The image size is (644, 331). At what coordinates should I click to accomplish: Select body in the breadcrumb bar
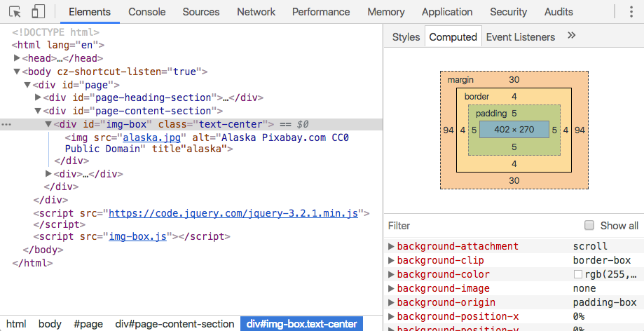coord(50,324)
